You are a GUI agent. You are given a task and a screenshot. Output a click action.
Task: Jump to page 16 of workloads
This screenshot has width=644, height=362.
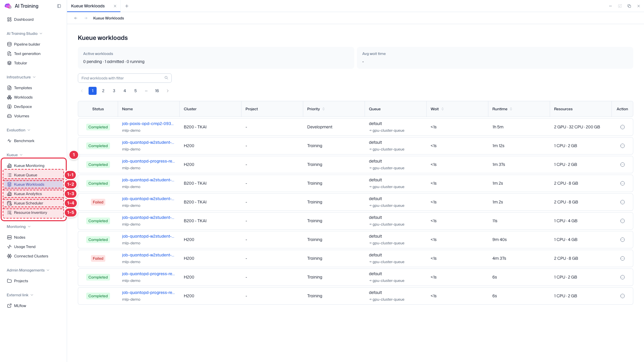click(157, 91)
